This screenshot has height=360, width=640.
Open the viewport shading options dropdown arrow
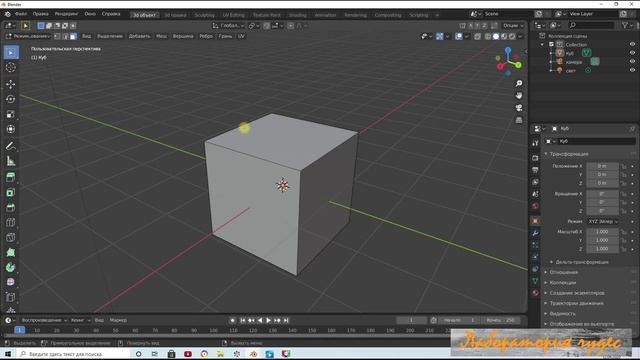pyautogui.click(x=520, y=36)
